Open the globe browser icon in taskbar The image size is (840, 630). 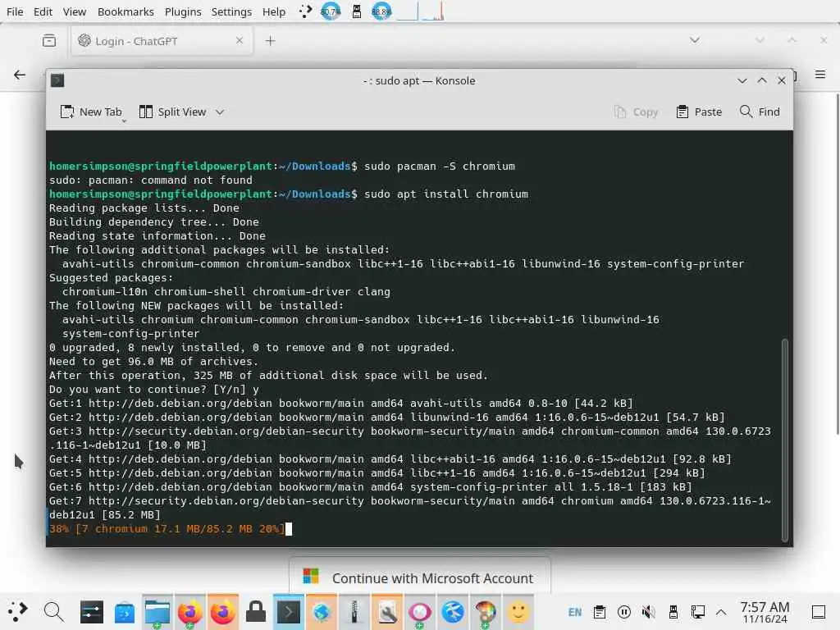322,611
